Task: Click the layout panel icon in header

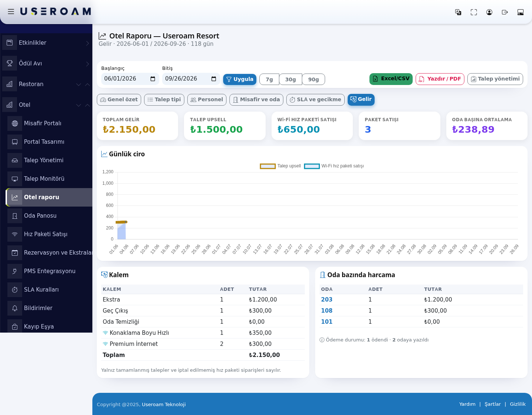Action: [x=521, y=12]
